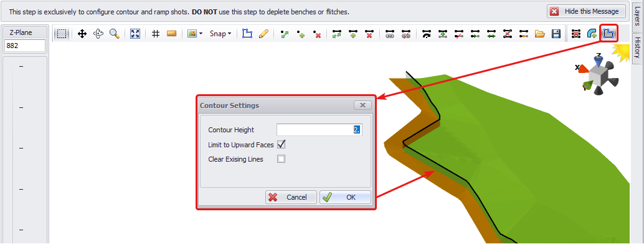
Task: Click the unlink lines chain icon with red slash
Action: [406, 34]
